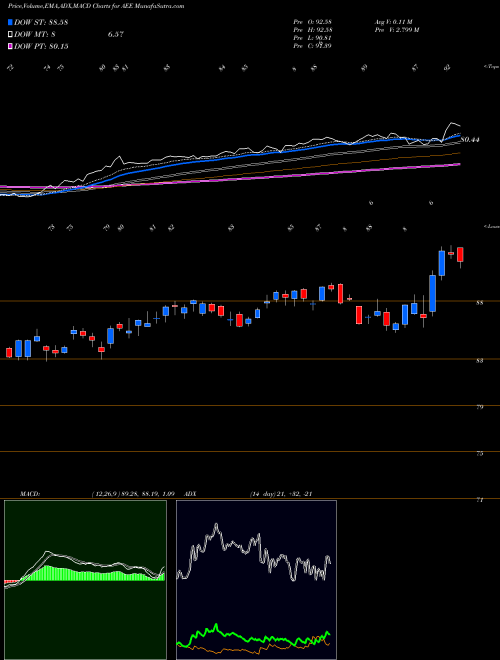
Task: Open the MACD histogram chart panel
Action: [85, 580]
